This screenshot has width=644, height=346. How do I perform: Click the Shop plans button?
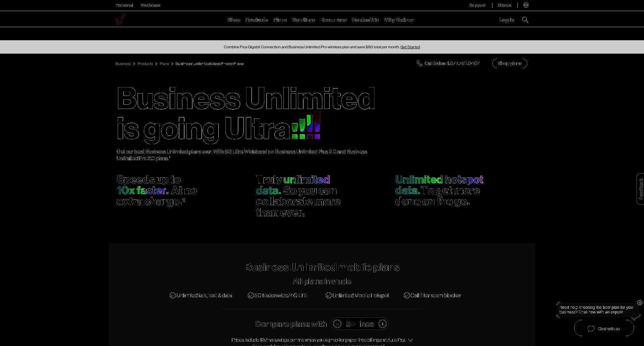(x=509, y=63)
